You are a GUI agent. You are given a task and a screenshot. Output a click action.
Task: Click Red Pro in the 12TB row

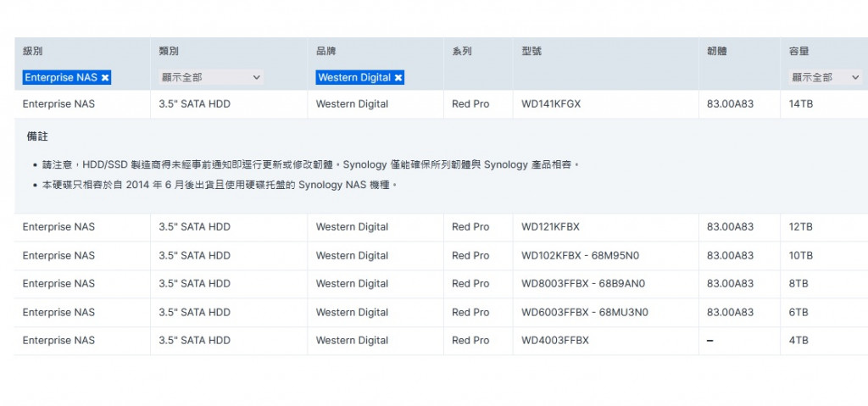click(x=470, y=226)
